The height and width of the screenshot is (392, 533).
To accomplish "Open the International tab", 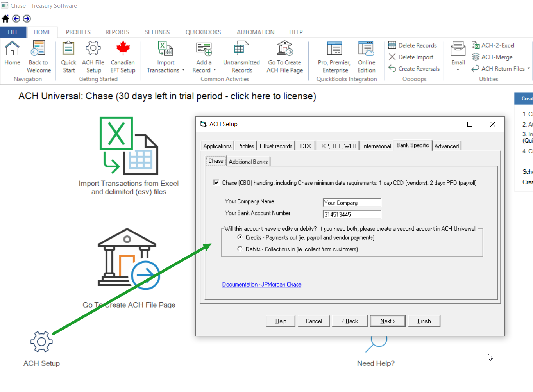I will [376, 146].
